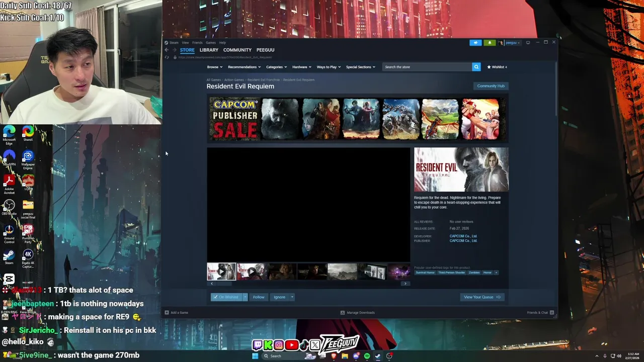Click the media strip left scroll arrow

[x=211, y=284]
